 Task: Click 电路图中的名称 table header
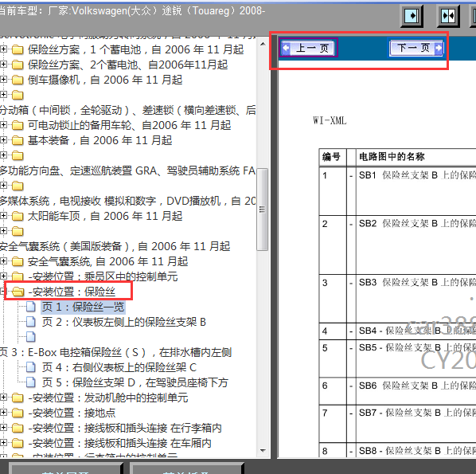click(392, 156)
